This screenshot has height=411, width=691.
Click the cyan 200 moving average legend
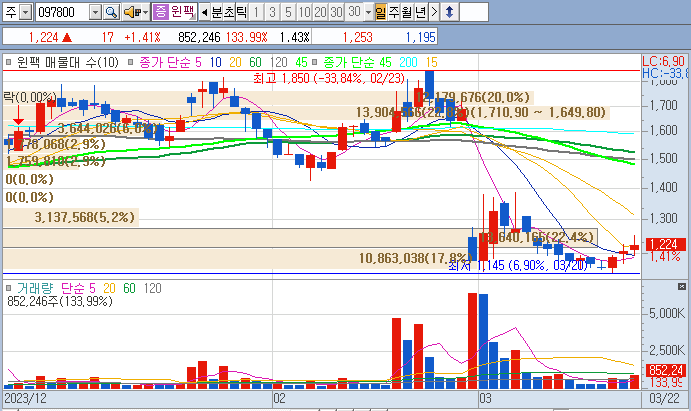(x=409, y=63)
